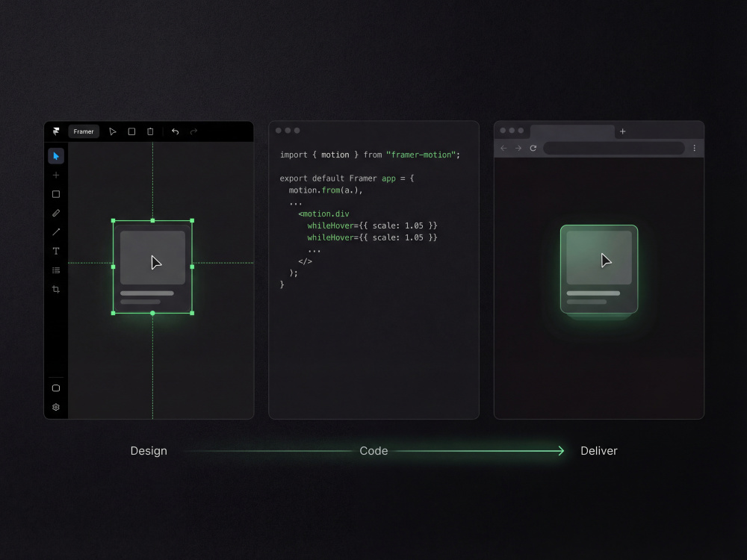Screen dimensions: 747x560
Task: Click the rounded square icon near sidebar bottom
Action: [x=56, y=388]
